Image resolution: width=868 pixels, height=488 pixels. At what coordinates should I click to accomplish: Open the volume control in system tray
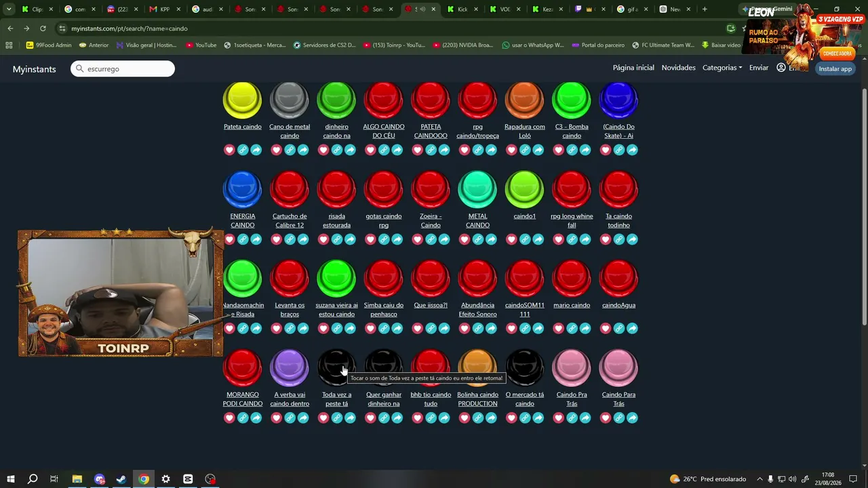click(792, 479)
